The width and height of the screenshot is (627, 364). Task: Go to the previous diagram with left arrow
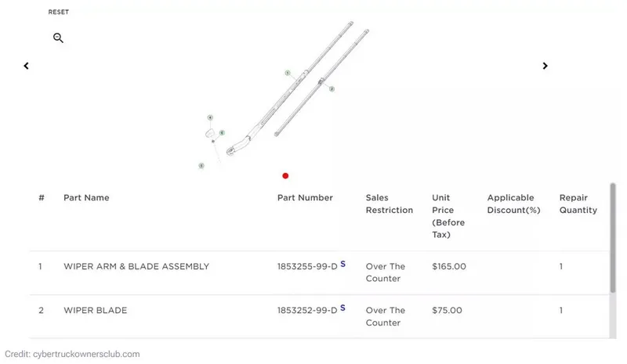26,67
